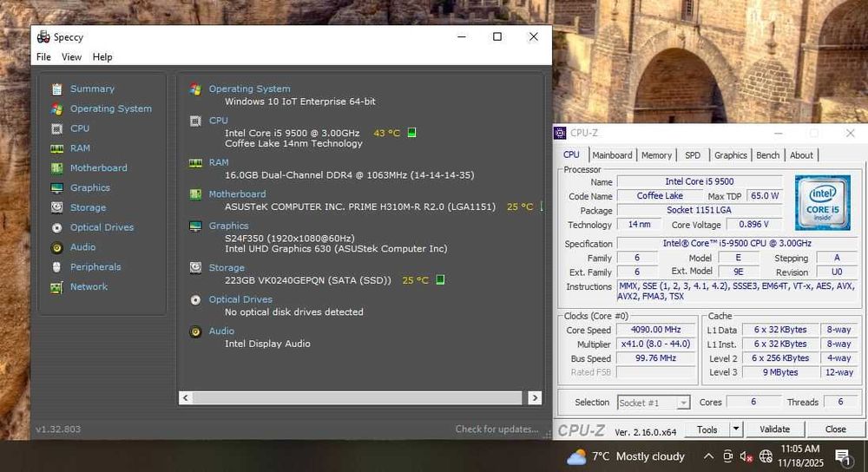This screenshot has height=472, width=868.
Task: Open the Motherboard summary heading link
Action: click(x=237, y=194)
